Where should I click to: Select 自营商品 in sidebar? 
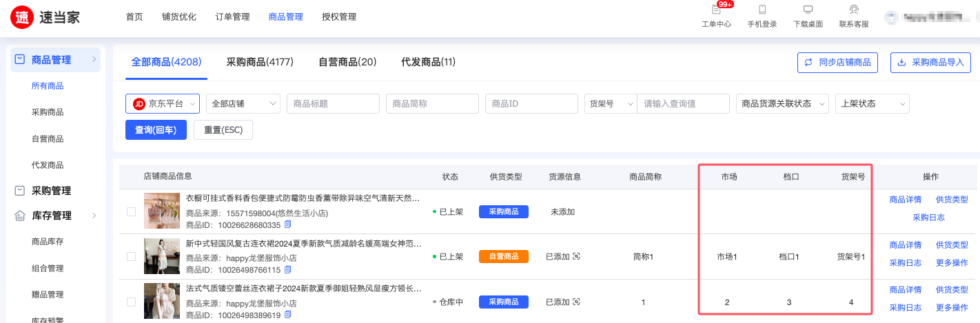click(x=48, y=139)
